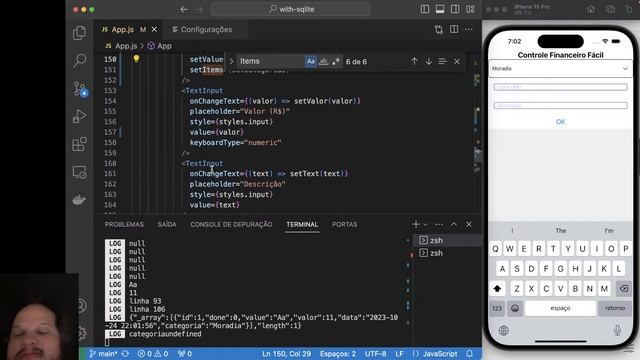Toggle Find in Selection
Image resolution: width=640 pixels, height=360 pixels.
click(x=442, y=61)
